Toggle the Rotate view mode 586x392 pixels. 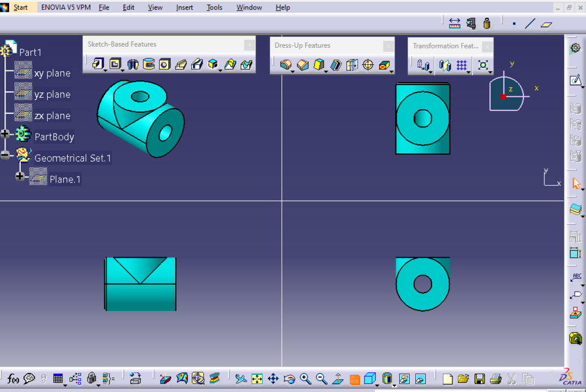pos(290,379)
